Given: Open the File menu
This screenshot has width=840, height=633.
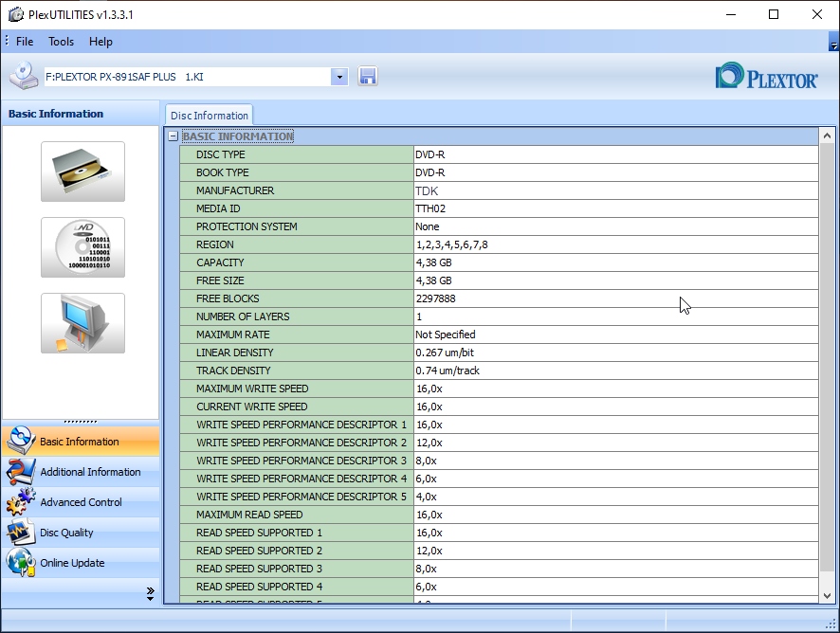Looking at the screenshot, I should click(25, 42).
